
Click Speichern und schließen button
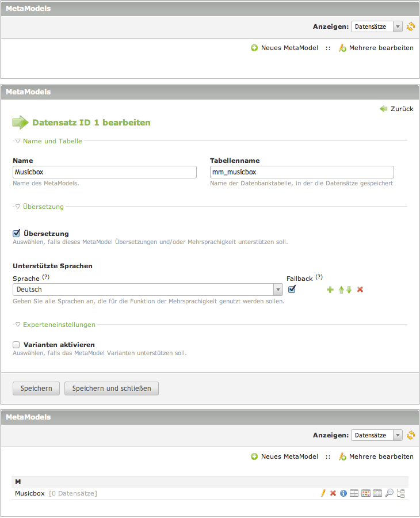pyautogui.click(x=112, y=389)
